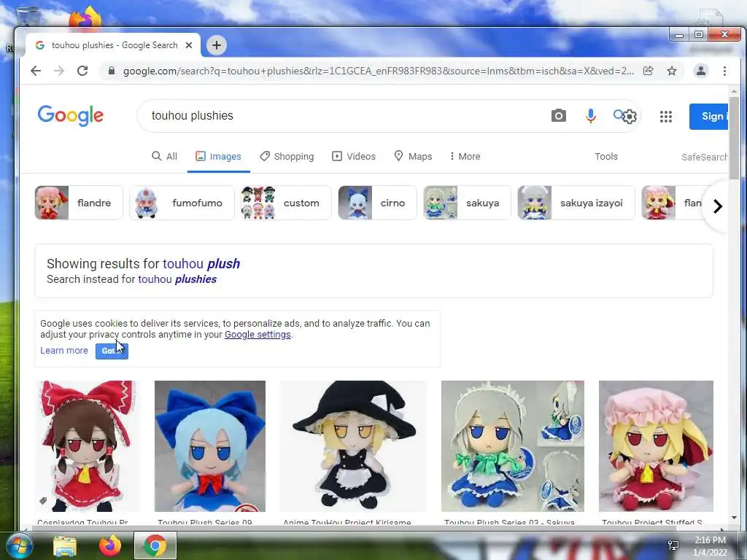Click the page vertical scrollbar thumb

coord(734,138)
